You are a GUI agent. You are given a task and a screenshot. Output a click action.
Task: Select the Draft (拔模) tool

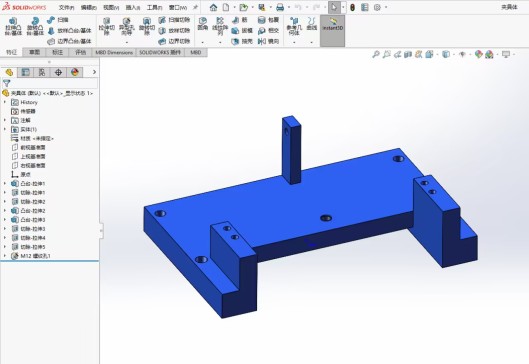pos(242,31)
